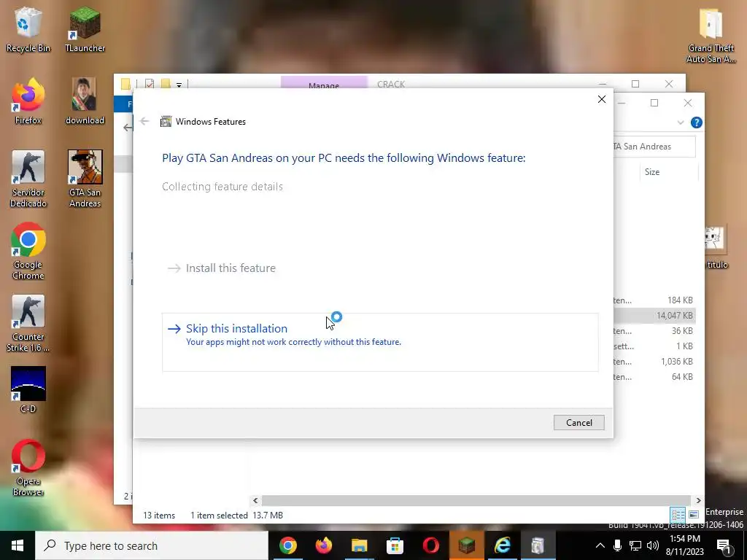Select the Google Chrome desktop shortcut
The height and width of the screenshot is (560, 747).
[28, 252]
